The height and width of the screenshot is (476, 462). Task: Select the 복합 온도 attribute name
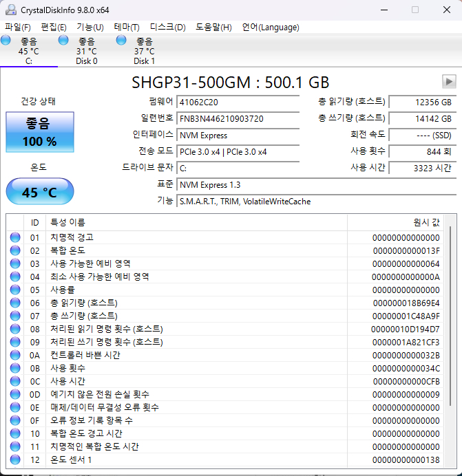[67, 250]
